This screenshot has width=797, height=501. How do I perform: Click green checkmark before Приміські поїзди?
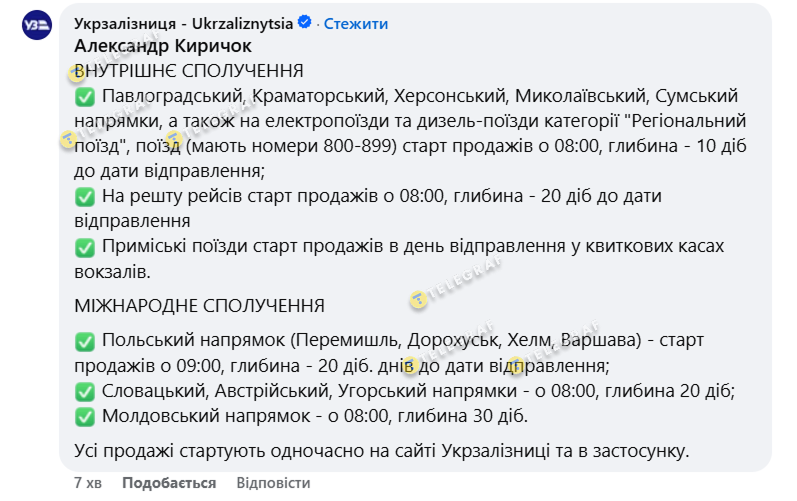click(85, 247)
